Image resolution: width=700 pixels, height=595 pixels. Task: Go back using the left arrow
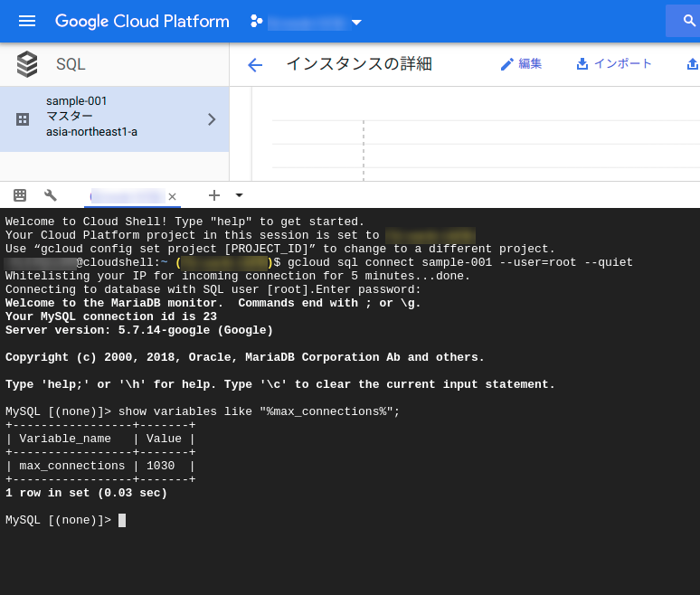pyautogui.click(x=255, y=65)
